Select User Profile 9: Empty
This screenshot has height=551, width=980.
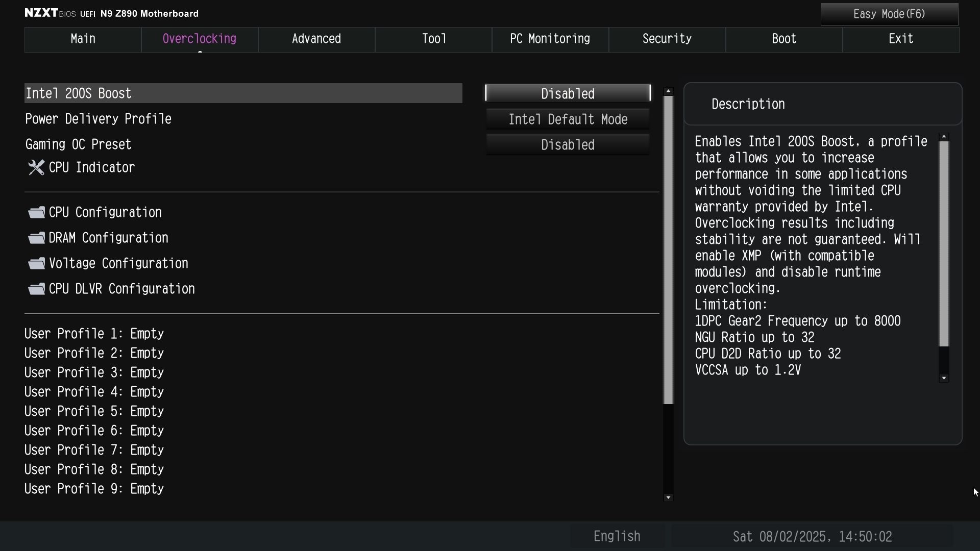point(94,489)
